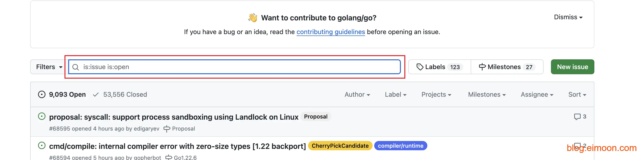The width and height of the screenshot is (644, 160).
Task: Expand the Author filter menu
Action: (357, 95)
